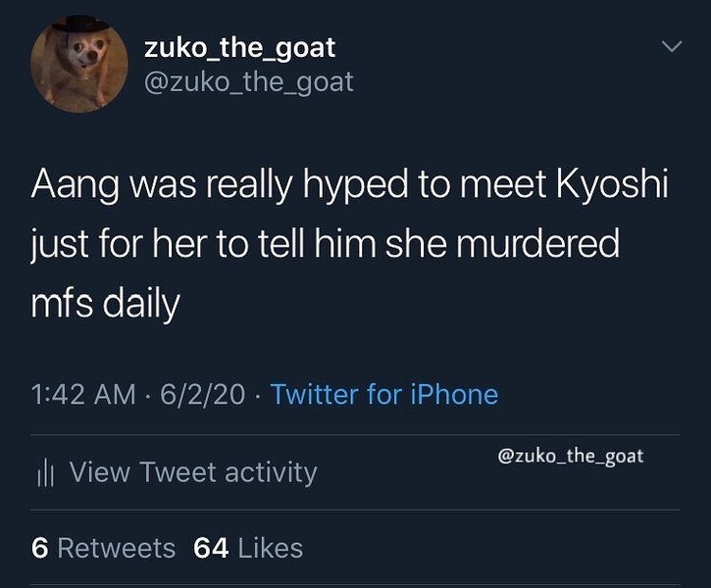
Task: Click the words mfs daily
Action: (106, 304)
